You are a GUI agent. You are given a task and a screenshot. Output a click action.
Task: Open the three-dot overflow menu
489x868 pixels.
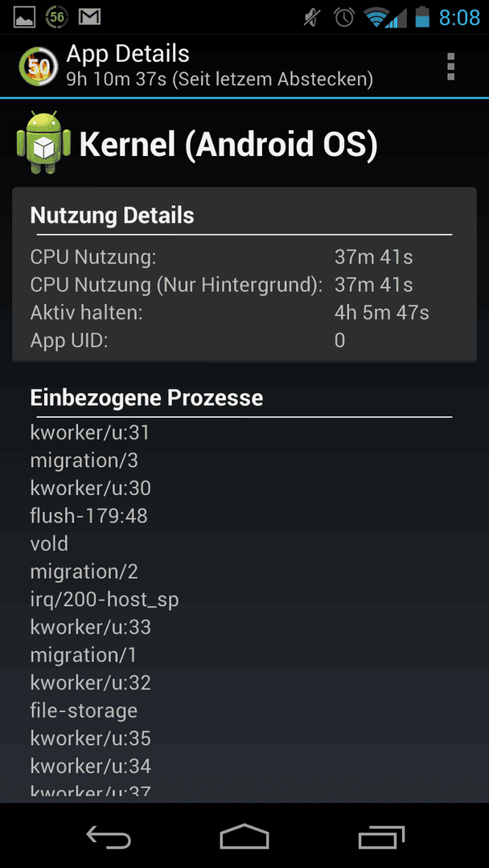[x=450, y=67]
